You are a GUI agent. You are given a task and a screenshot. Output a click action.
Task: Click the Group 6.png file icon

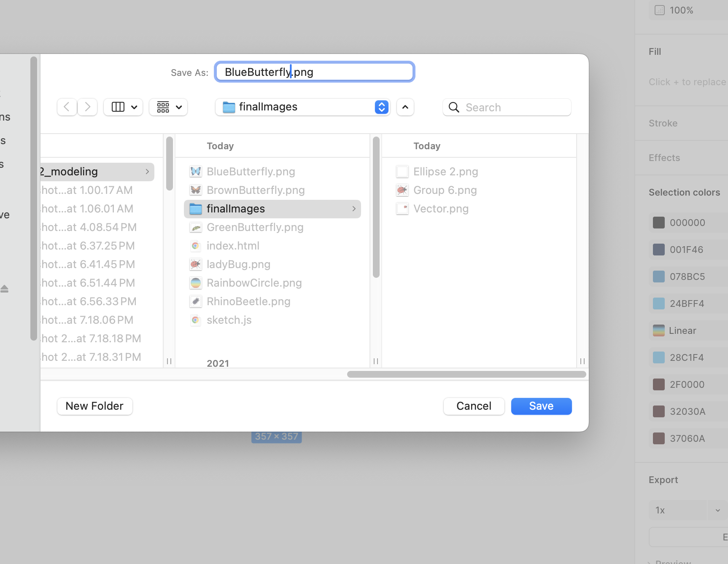(x=402, y=190)
